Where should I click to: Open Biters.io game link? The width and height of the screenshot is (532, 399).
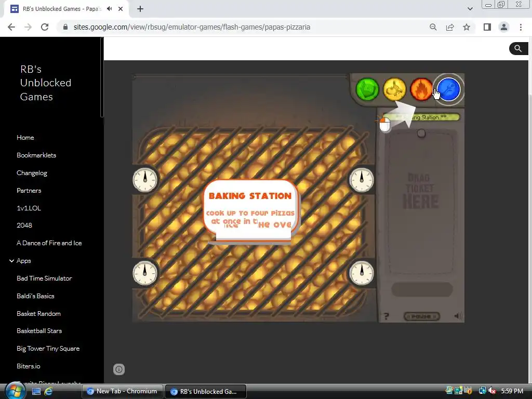(28, 366)
